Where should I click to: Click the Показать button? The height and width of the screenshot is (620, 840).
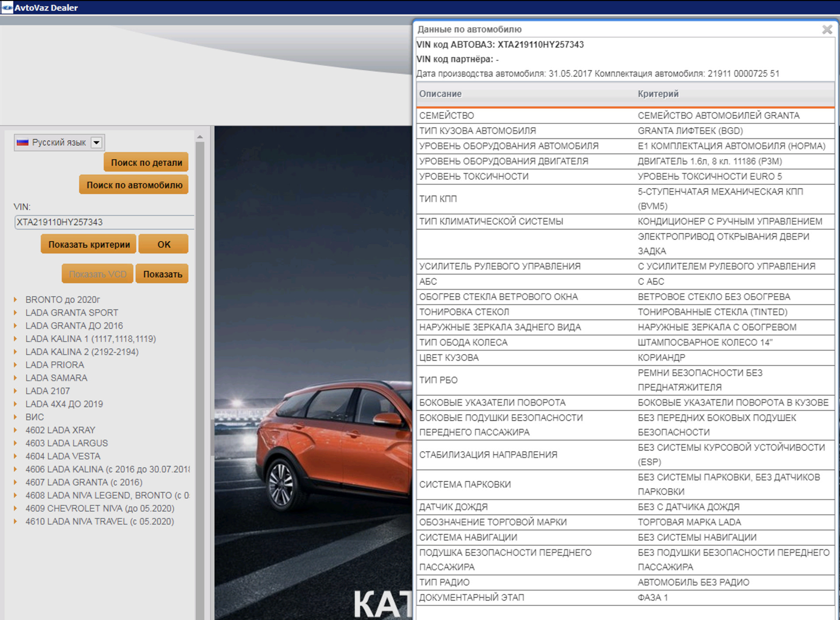point(162,274)
